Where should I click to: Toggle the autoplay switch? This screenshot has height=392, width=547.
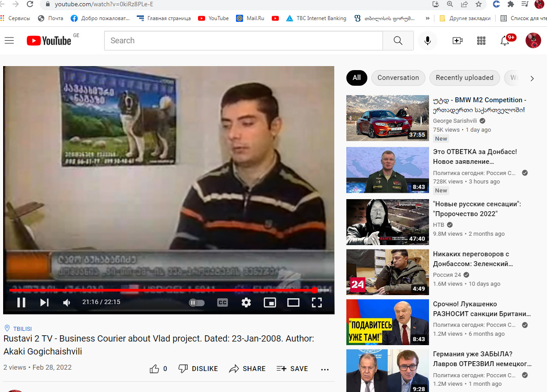197,302
